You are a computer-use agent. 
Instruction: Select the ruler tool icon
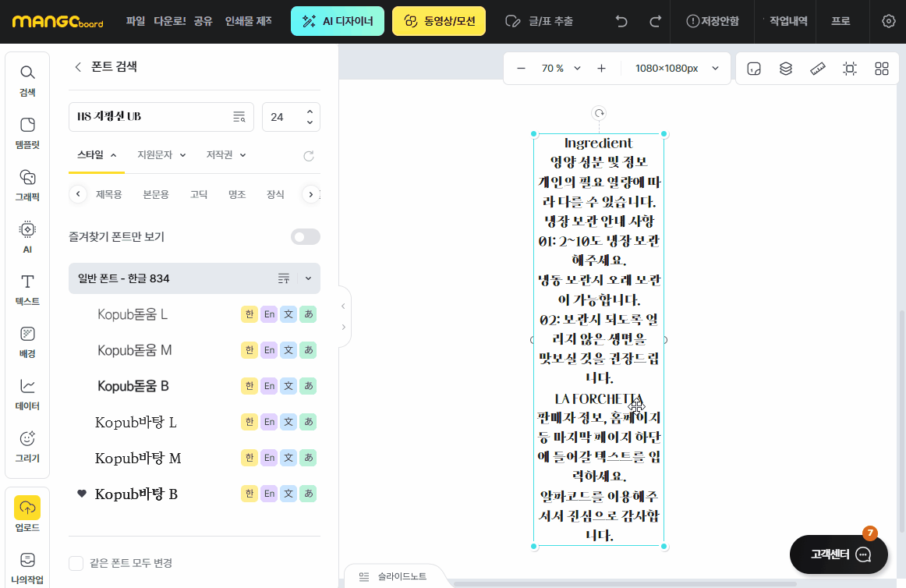(x=818, y=69)
